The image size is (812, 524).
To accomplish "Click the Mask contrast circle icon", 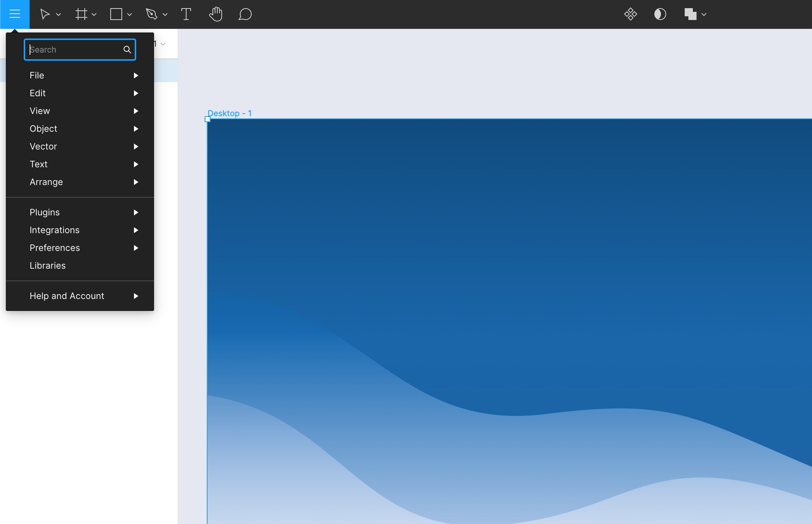I will pyautogui.click(x=660, y=14).
